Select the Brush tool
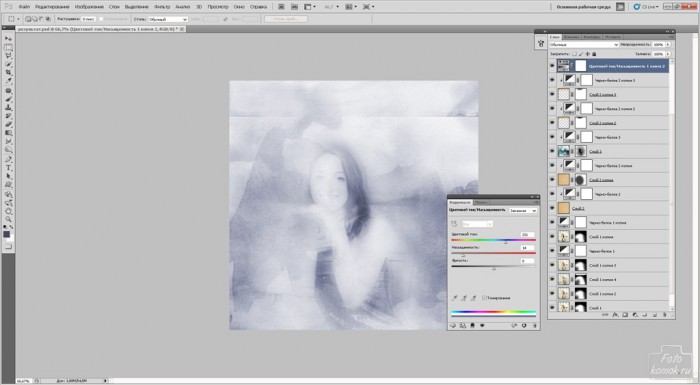The height and width of the screenshot is (385, 700). 8,99
